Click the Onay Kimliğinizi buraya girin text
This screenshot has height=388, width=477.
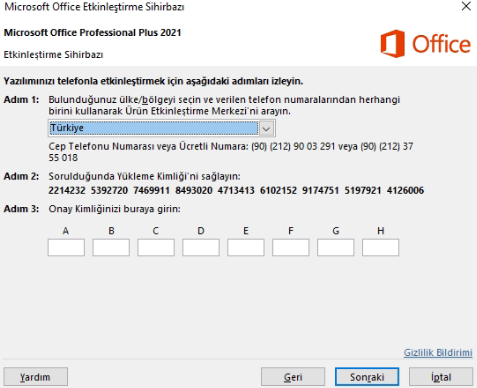(x=114, y=209)
